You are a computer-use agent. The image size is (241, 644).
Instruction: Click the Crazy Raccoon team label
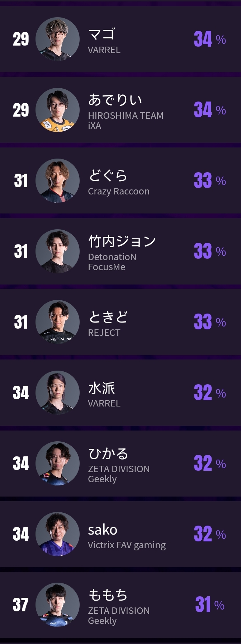click(119, 191)
